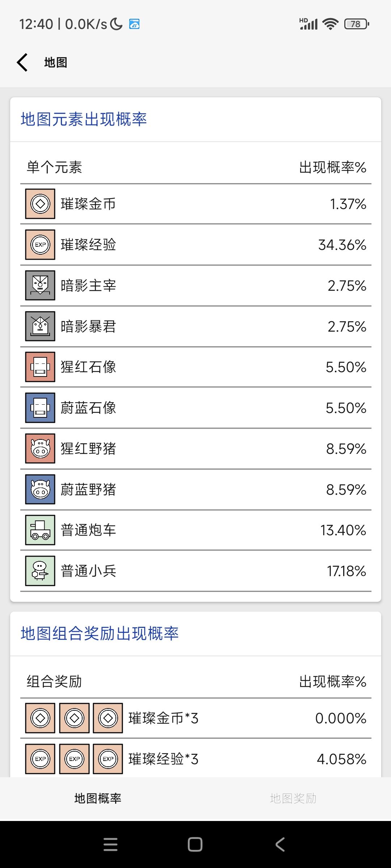Tap the 璀璨金币*3 combo label
The image size is (391, 868).
click(x=163, y=718)
